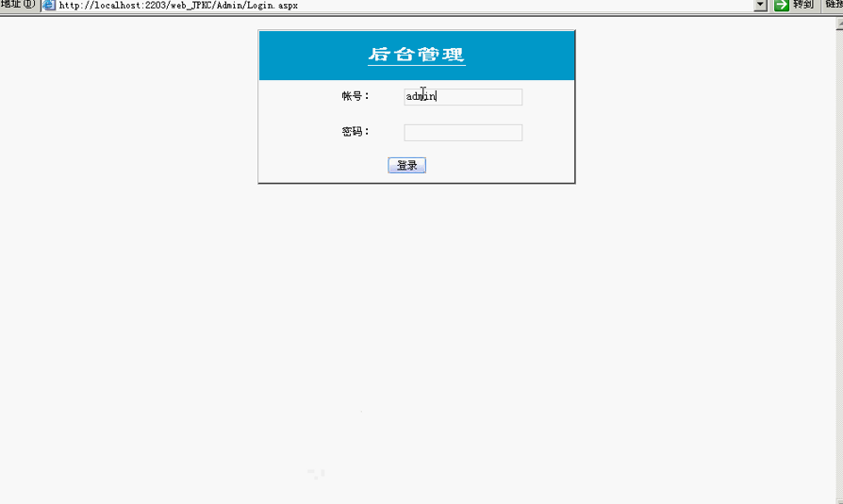Click the vertical scrollbar up arrow
843x504 pixels.
pyautogui.click(x=839, y=24)
